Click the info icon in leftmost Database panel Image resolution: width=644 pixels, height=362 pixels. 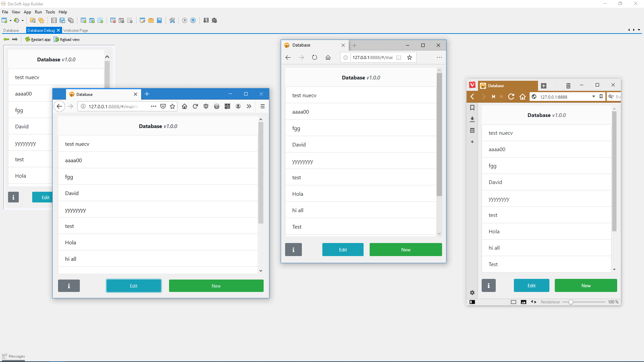[x=13, y=197]
